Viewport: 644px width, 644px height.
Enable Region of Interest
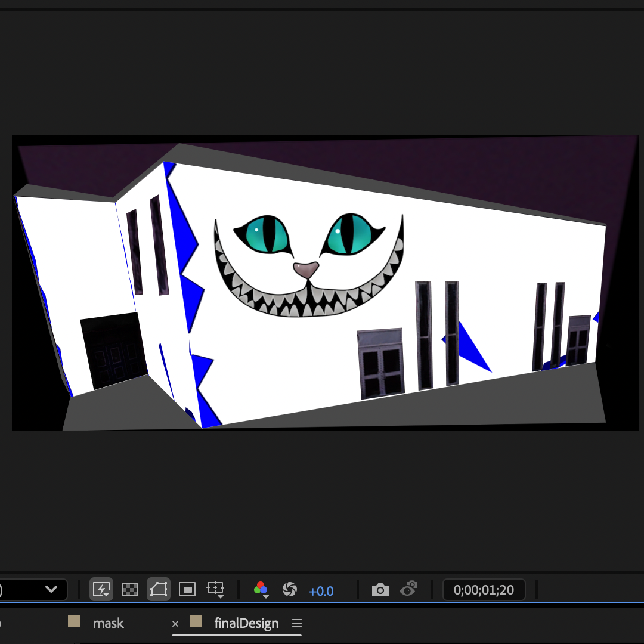[187, 590]
